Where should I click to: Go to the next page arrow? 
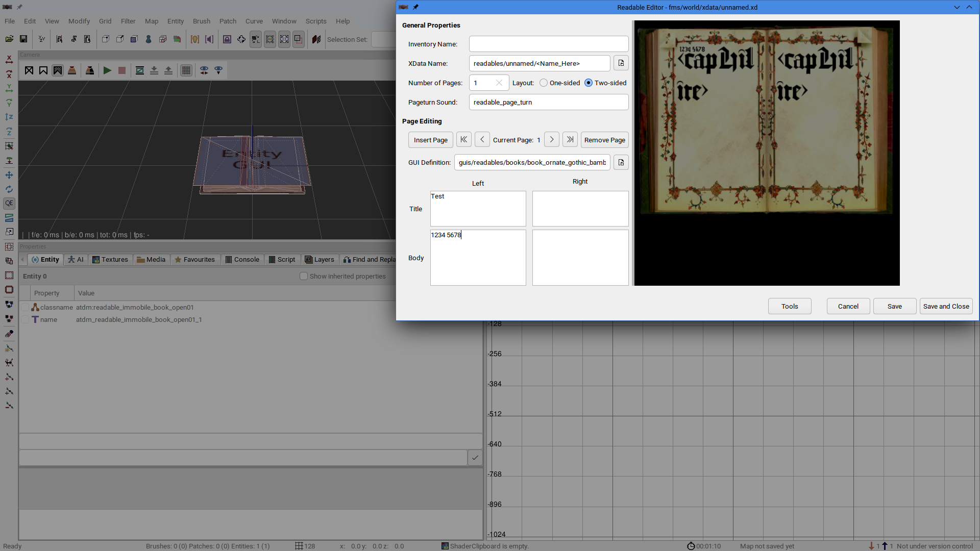tap(551, 139)
